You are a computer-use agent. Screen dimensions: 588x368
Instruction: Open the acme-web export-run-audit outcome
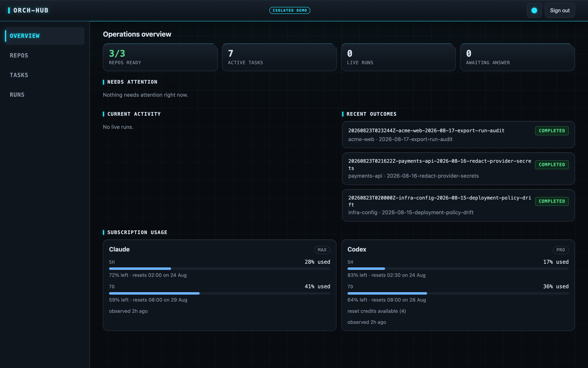point(458,135)
